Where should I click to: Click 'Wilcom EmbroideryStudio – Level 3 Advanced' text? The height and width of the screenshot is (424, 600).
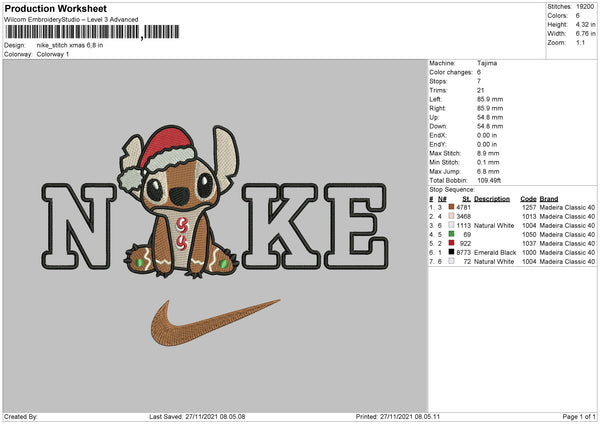[71, 20]
